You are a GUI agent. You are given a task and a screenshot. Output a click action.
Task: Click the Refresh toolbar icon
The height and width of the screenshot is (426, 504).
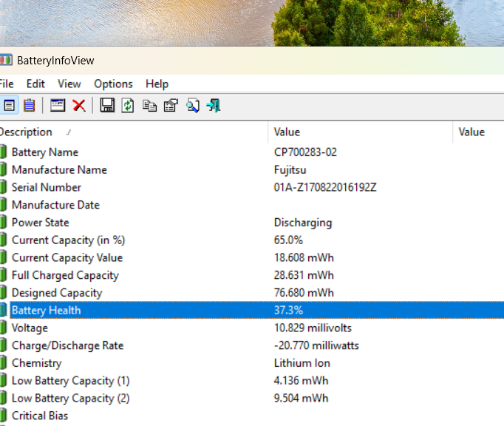tap(128, 105)
